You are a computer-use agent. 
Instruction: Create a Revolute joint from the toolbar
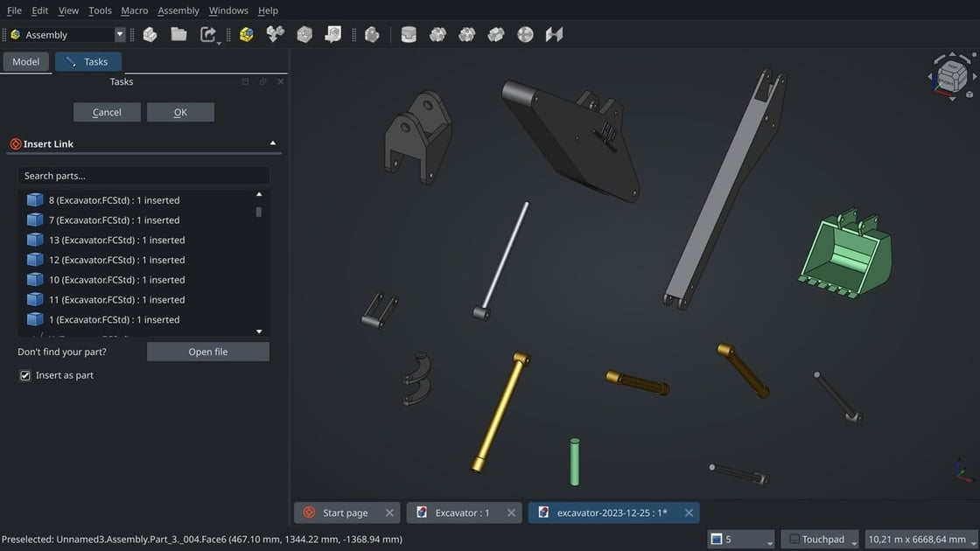pyautogui.click(x=437, y=34)
